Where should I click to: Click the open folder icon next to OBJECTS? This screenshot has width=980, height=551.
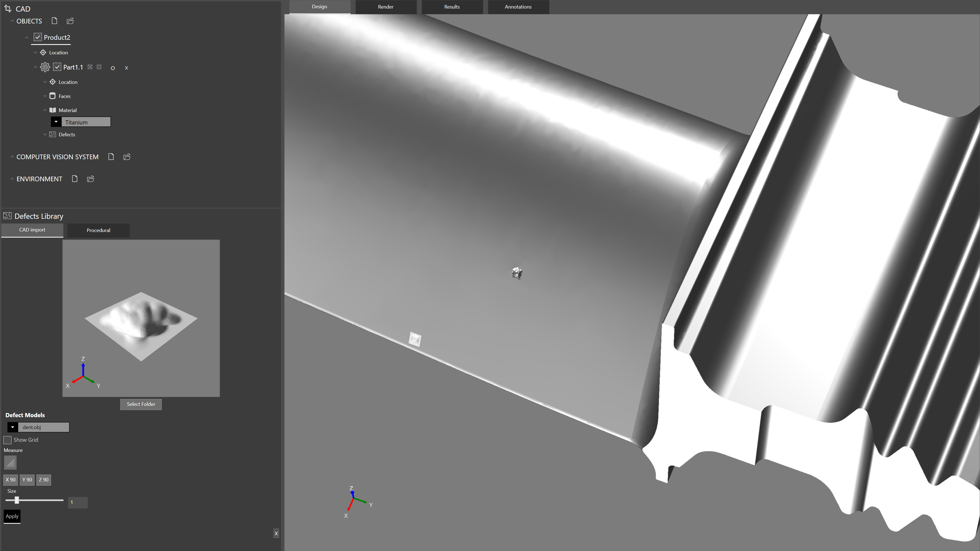click(x=70, y=21)
